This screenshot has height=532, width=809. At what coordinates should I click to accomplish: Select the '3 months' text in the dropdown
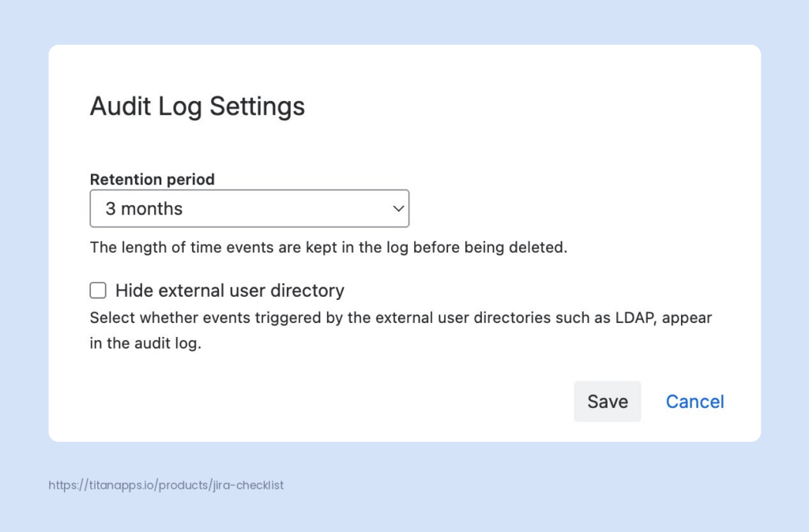[x=144, y=208]
